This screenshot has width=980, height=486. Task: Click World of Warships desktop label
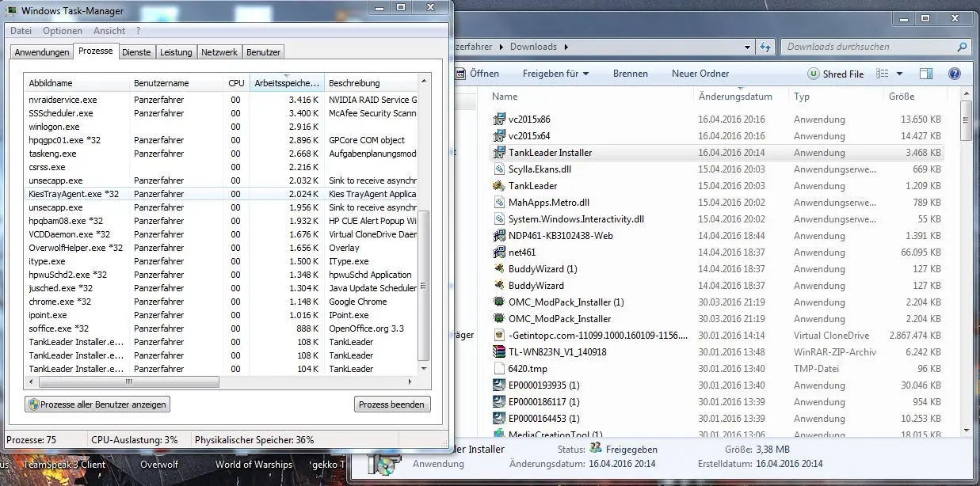(254, 465)
